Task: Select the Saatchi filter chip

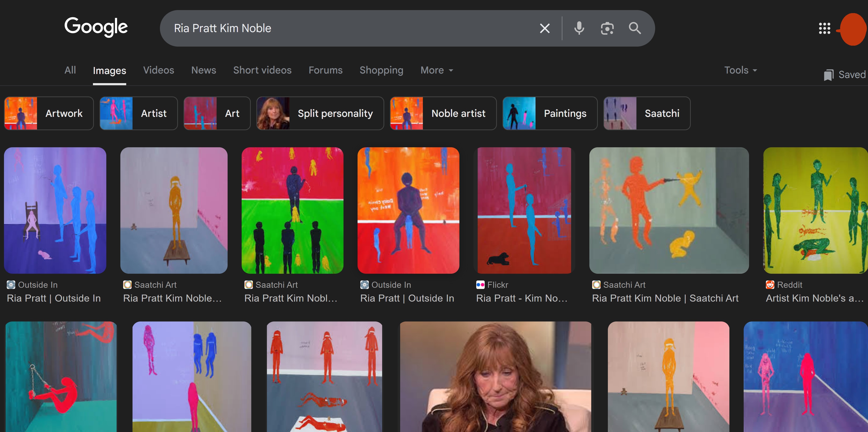Action: [x=647, y=113]
